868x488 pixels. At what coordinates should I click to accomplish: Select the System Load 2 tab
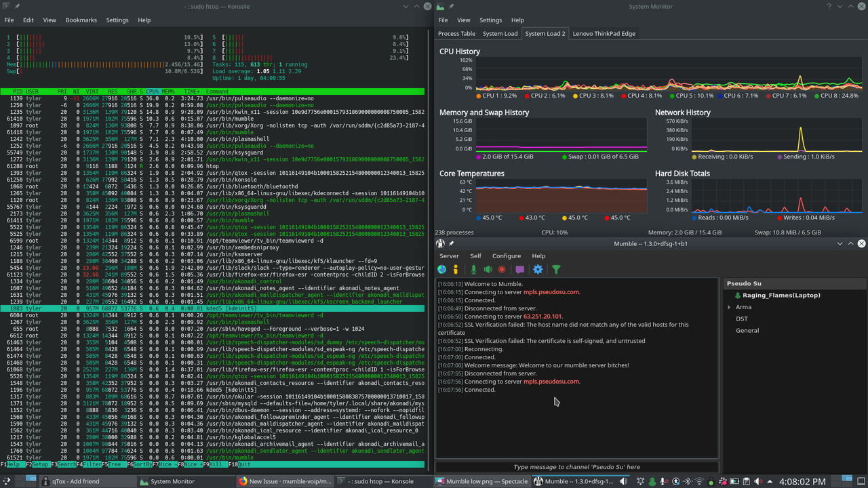coord(545,33)
